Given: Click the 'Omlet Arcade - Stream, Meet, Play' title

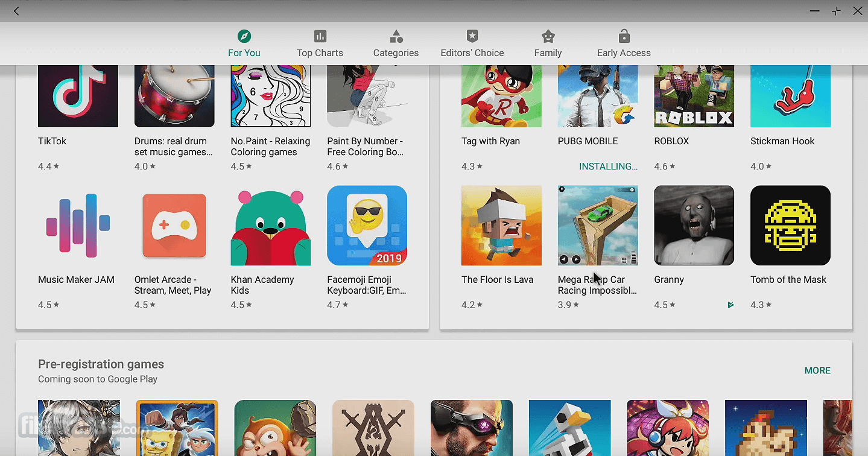Looking at the screenshot, I should (173, 285).
